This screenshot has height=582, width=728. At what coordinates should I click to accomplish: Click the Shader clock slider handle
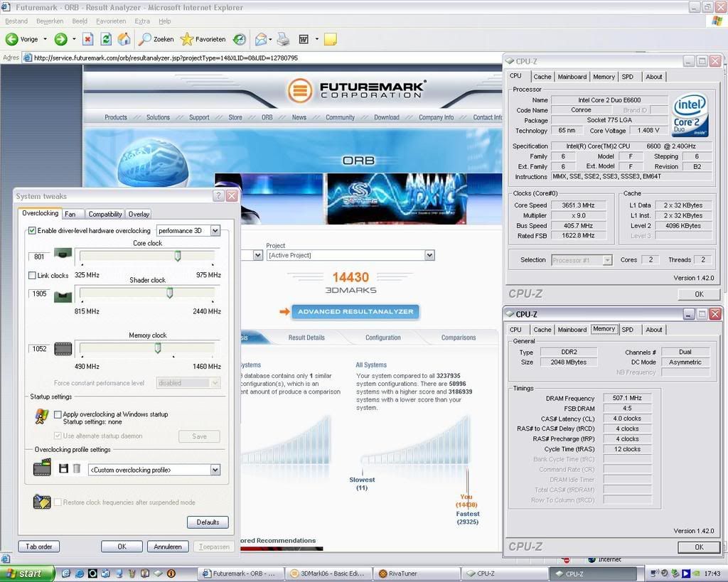169,292
